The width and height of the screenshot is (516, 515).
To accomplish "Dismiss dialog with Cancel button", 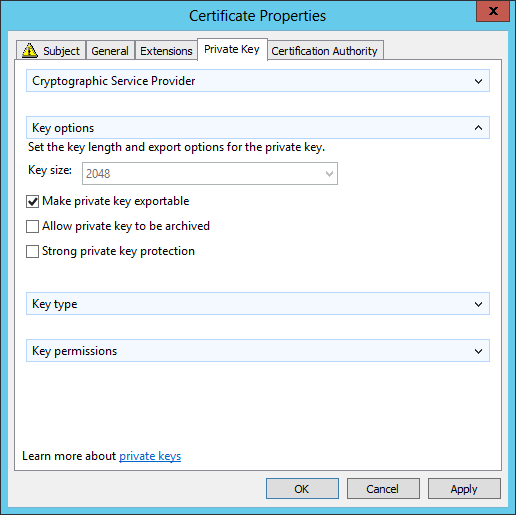I will [383, 489].
